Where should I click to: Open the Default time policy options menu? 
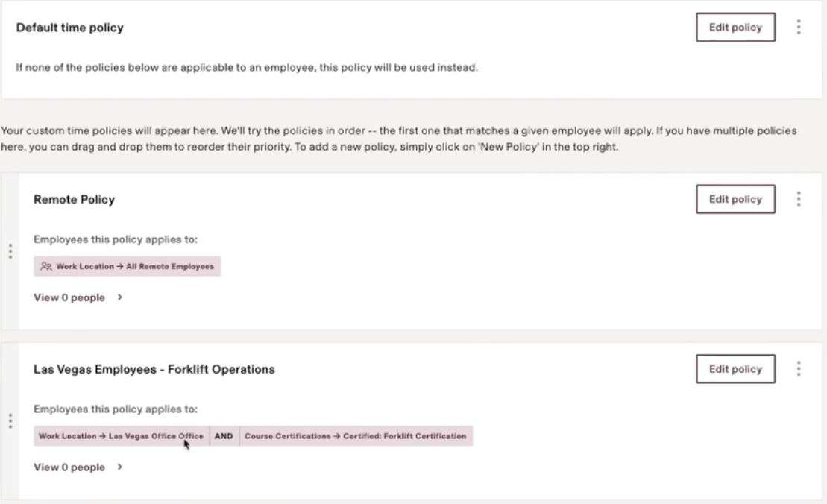click(799, 28)
